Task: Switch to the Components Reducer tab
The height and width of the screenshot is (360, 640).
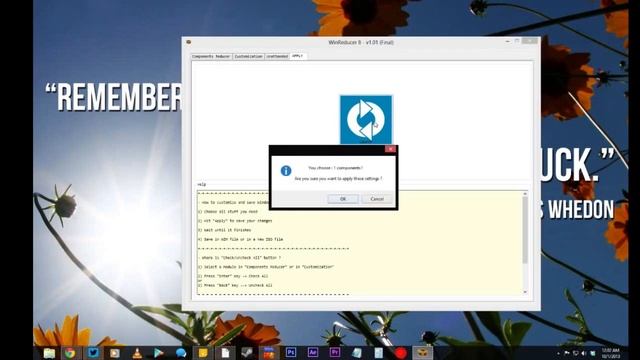Action: tap(211, 56)
